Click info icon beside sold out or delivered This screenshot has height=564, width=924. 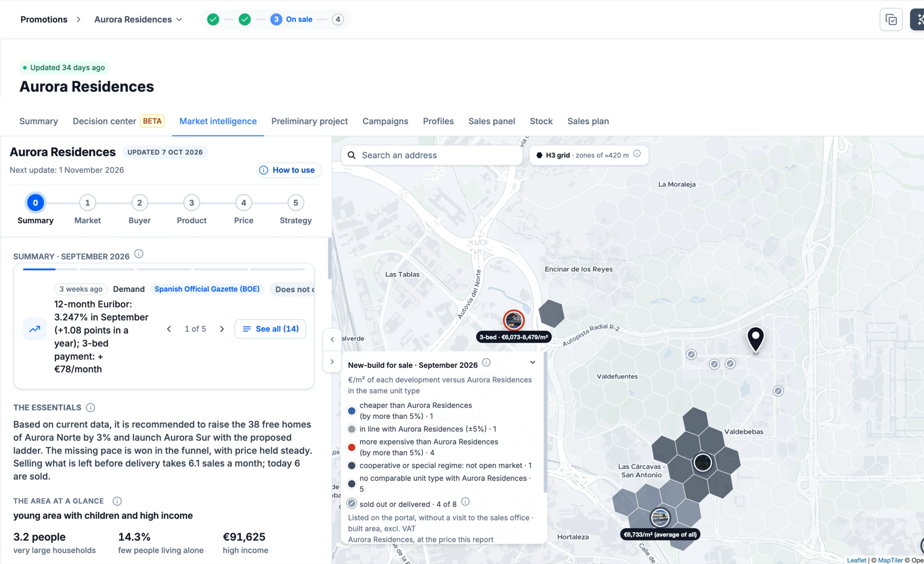tap(465, 502)
